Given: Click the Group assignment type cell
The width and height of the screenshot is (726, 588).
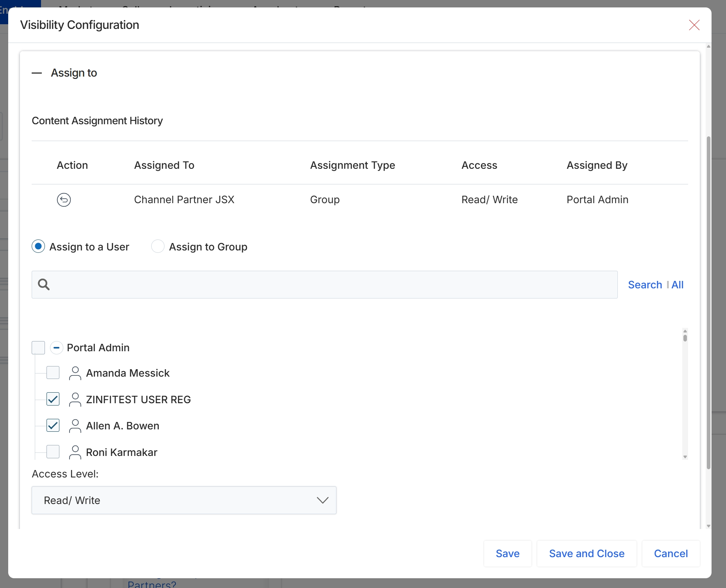Looking at the screenshot, I should [x=325, y=200].
